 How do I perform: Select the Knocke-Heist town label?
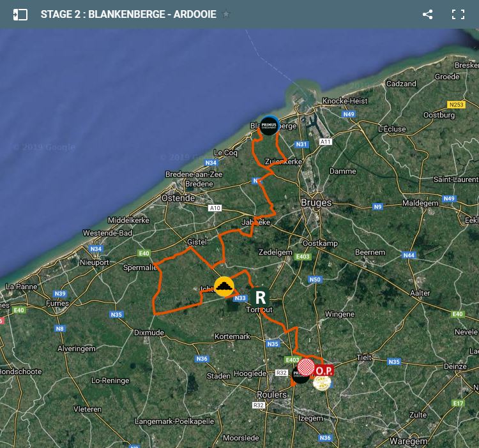tap(345, 101)
